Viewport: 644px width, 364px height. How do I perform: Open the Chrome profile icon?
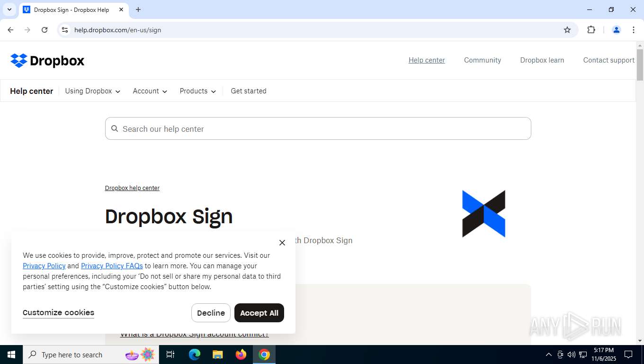617,30
